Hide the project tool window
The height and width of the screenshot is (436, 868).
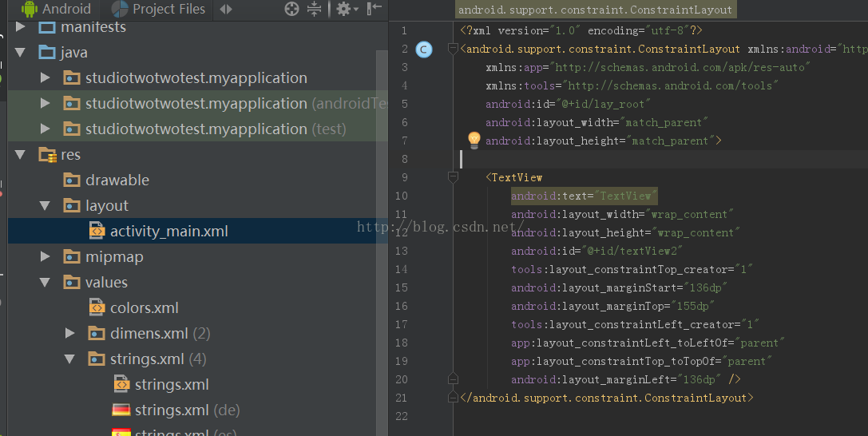374,10
